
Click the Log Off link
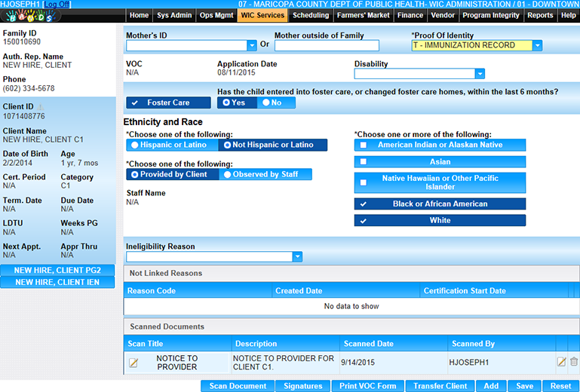(x=57, y=5)
